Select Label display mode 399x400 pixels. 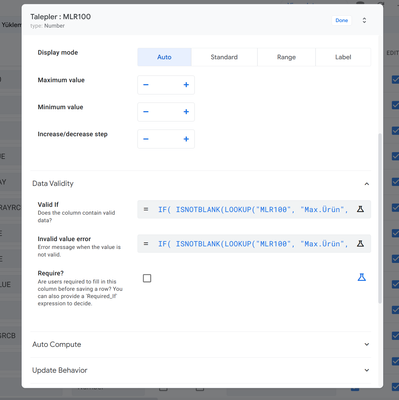coord(343,57)
